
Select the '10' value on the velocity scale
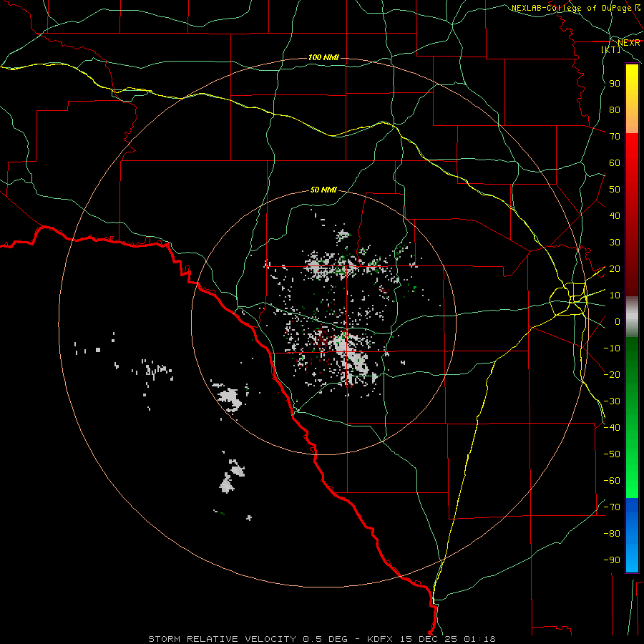point(615,296)
